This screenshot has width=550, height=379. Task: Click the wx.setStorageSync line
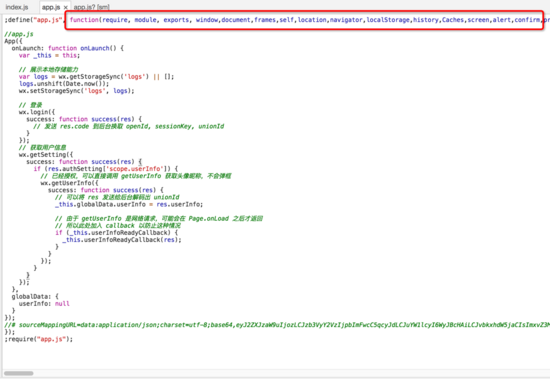pos(76,91)
